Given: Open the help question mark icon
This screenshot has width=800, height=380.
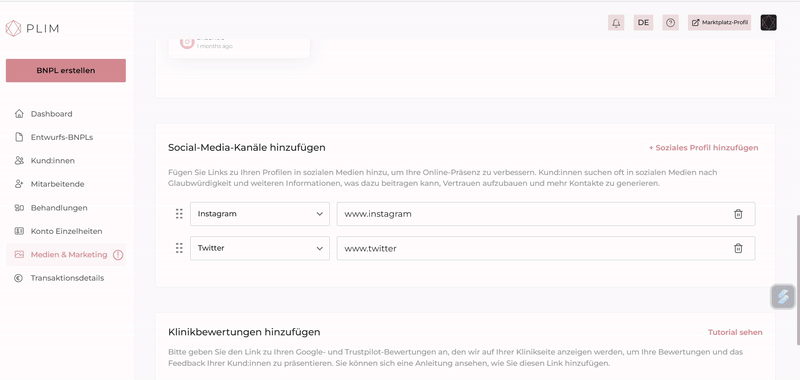Looking at the screenshot, I should tap(670, 22).
